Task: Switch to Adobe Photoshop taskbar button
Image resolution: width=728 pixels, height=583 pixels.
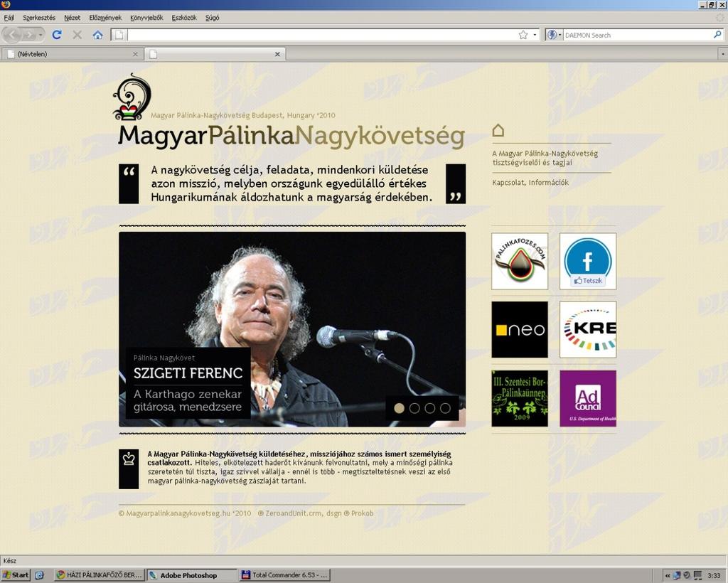Action: tap(191, 575)
